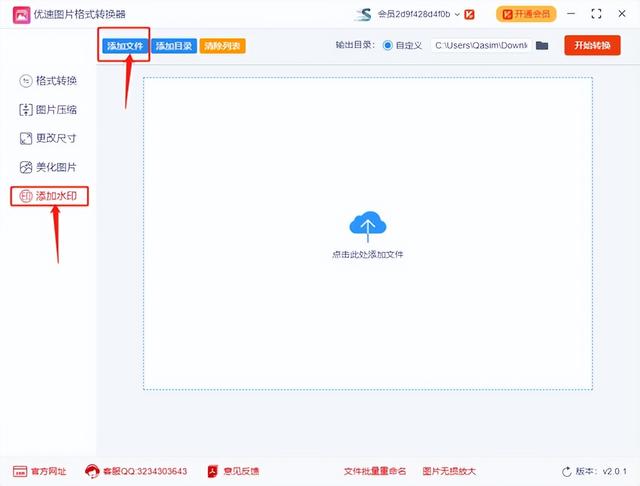Maximize the window using the fullscreen icon
Viewport: 640px width, 486px height.
596,14
